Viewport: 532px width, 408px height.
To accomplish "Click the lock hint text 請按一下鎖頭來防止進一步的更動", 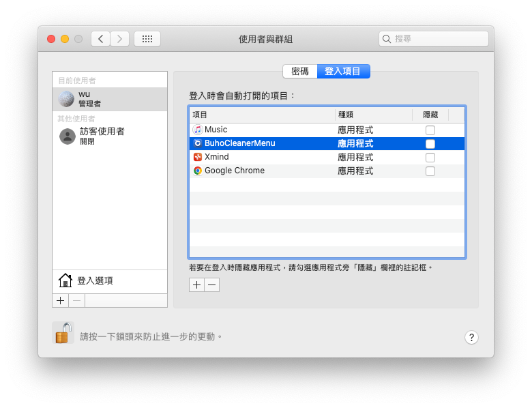I will 151,337.
